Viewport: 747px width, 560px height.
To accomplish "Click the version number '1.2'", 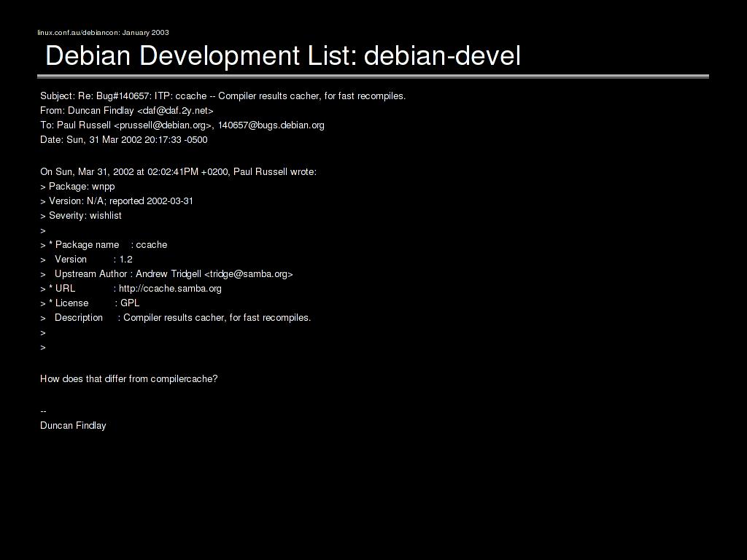I will point(126,260).
